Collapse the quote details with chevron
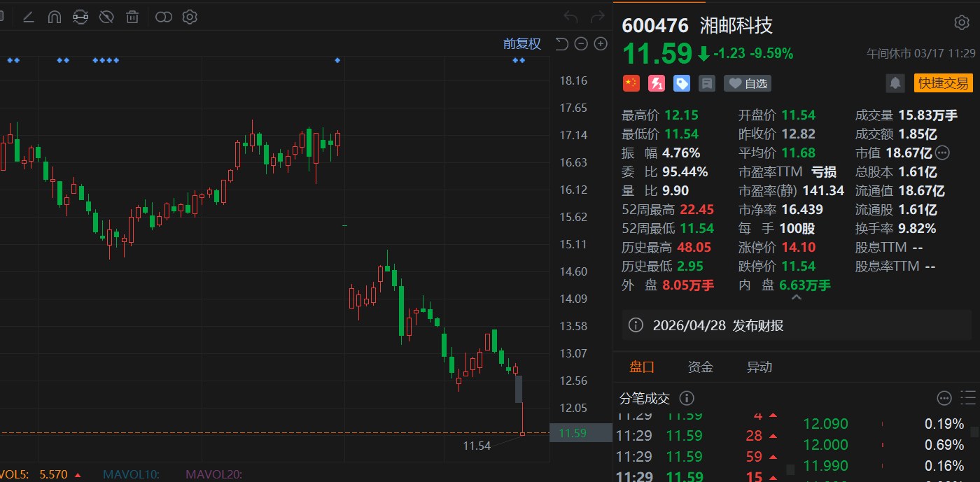Image resolution: width=980 pixels, height=482 pixels. pyautogui.click(x=796, y=297)
